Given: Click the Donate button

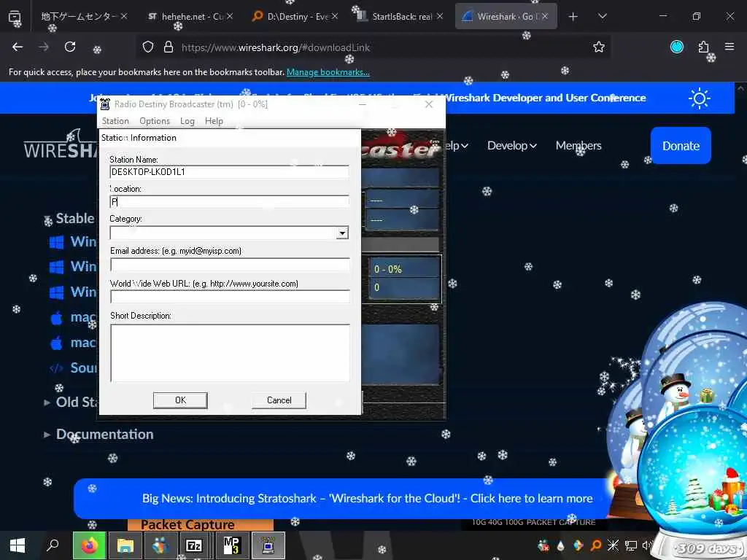Looking at the screenshot, I should click(681, 146).
